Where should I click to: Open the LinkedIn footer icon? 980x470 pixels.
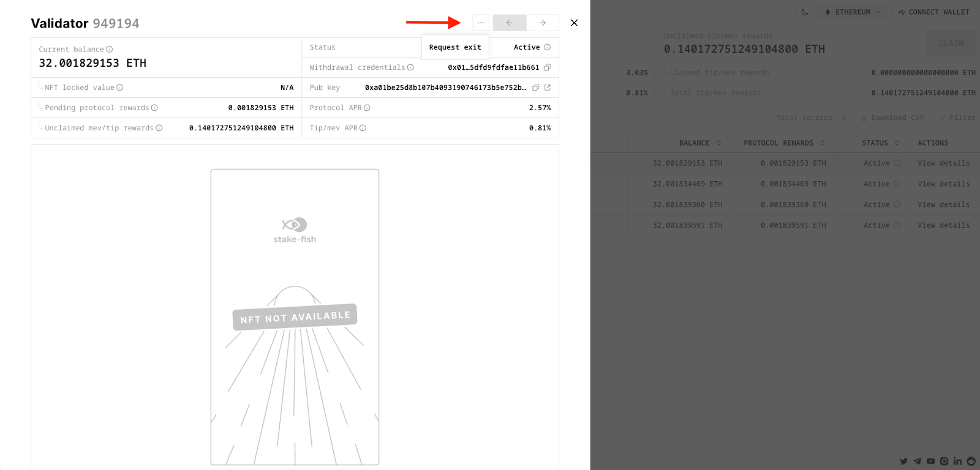(x=958, y=461)
